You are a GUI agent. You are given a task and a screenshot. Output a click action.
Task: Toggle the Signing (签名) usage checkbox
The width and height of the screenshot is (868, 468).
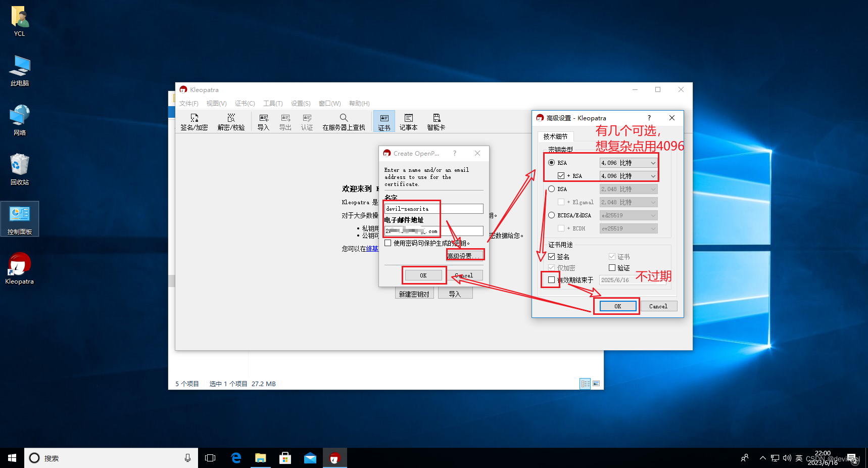click(552, 257)
